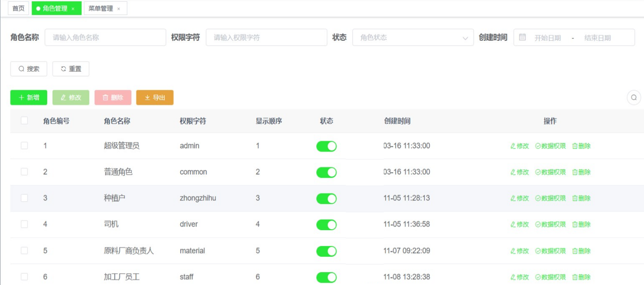Click the 种植户 role name cell

pyautogui.click(x=114, y=198)
